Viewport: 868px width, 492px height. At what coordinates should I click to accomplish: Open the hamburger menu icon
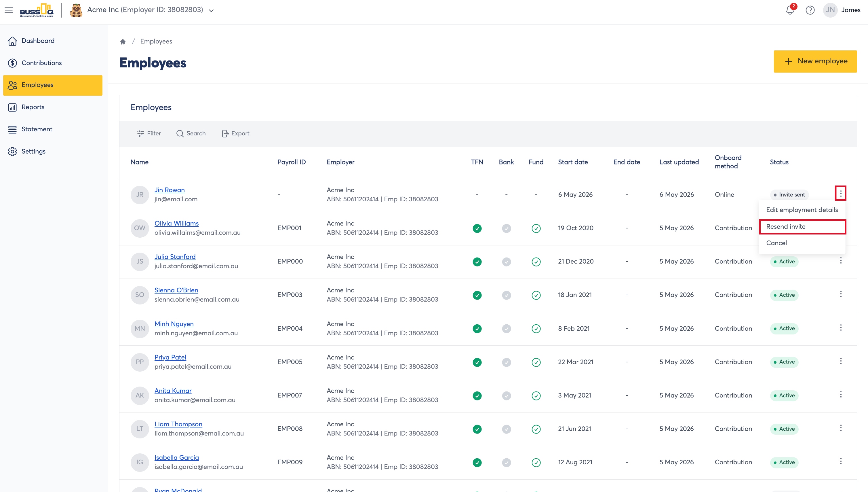pyautogui.click(x=9, y=10)
